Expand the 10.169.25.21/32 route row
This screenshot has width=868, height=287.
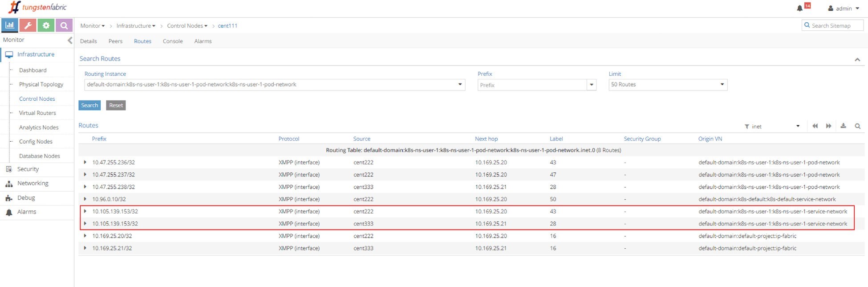click(x=85, y=248)
